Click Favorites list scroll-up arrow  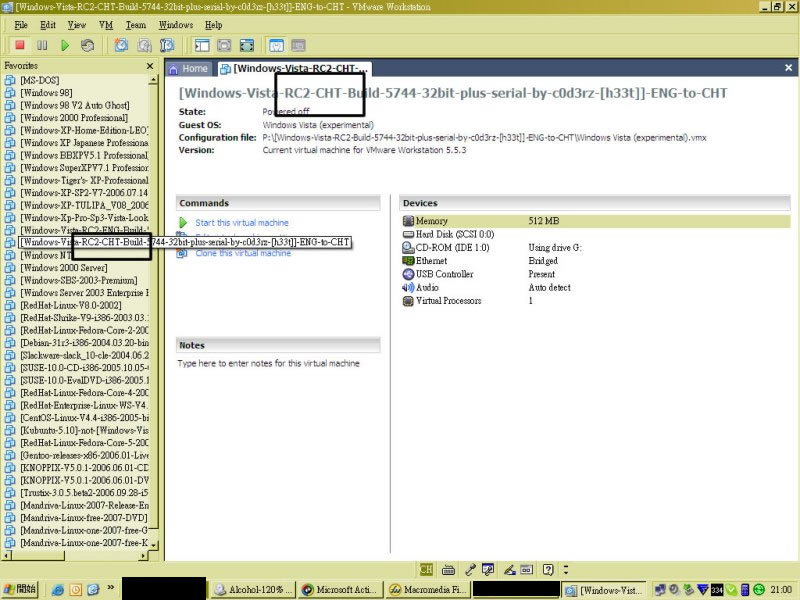[153, 80]
